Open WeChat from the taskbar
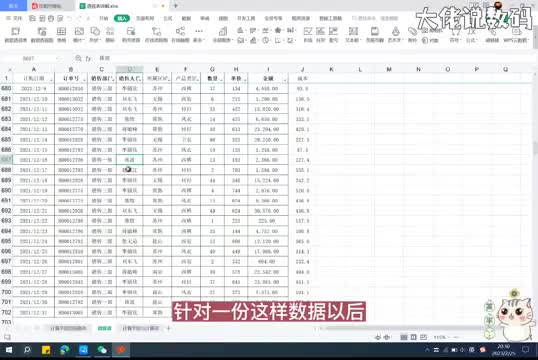 coord(102,350)
